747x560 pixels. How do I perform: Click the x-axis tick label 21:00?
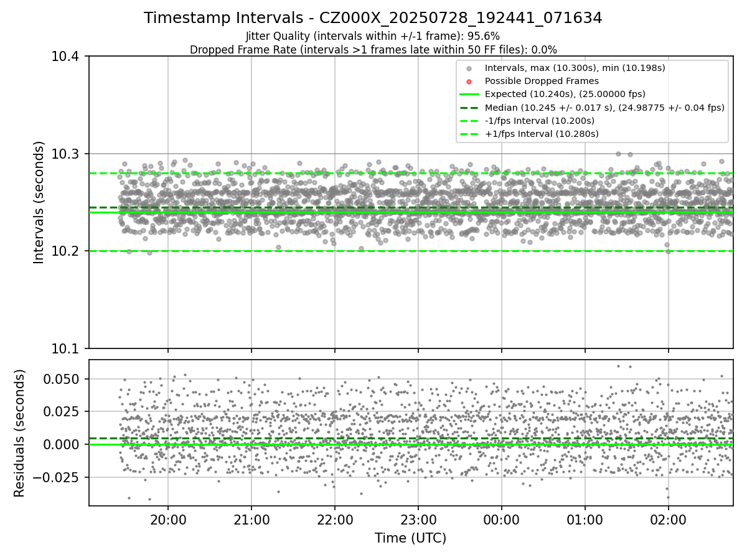tap(251, 519)
